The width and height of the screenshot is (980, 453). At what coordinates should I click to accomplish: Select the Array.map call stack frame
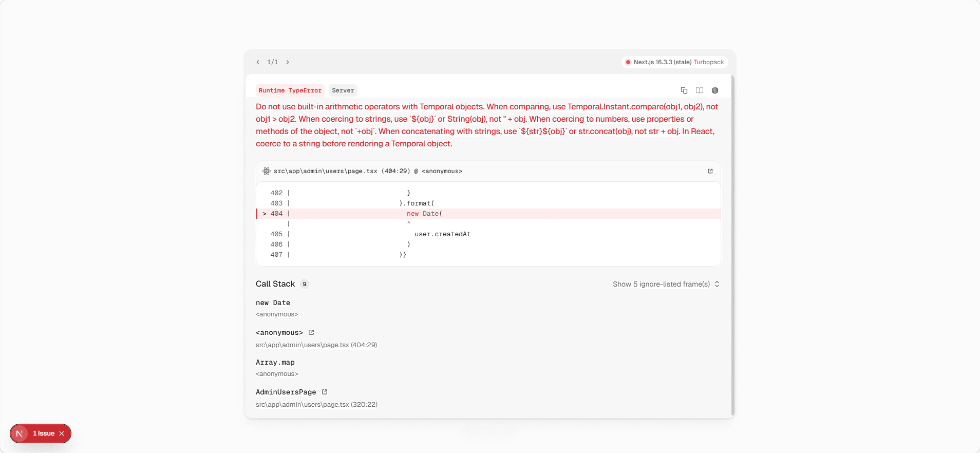(275, 363)
